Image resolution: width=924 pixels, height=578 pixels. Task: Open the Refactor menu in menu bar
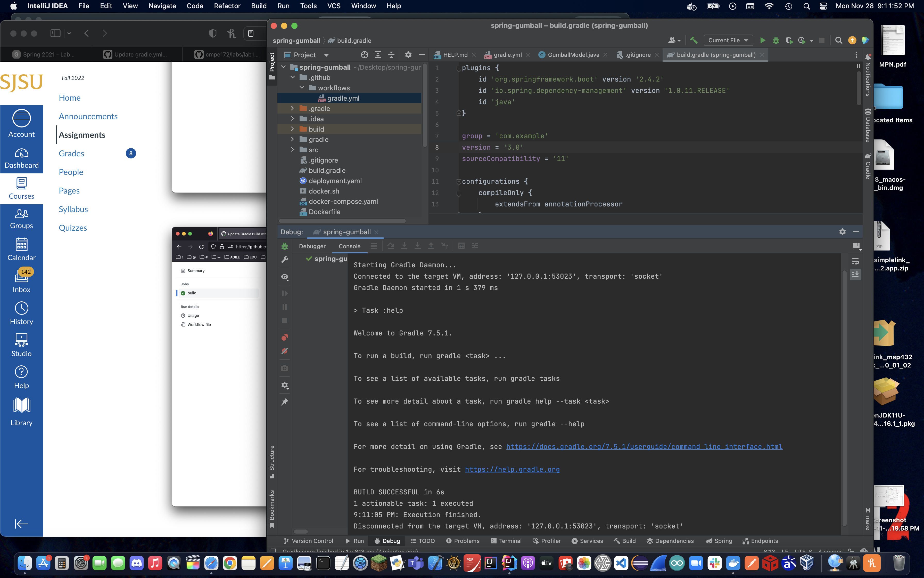click(227, 6)
